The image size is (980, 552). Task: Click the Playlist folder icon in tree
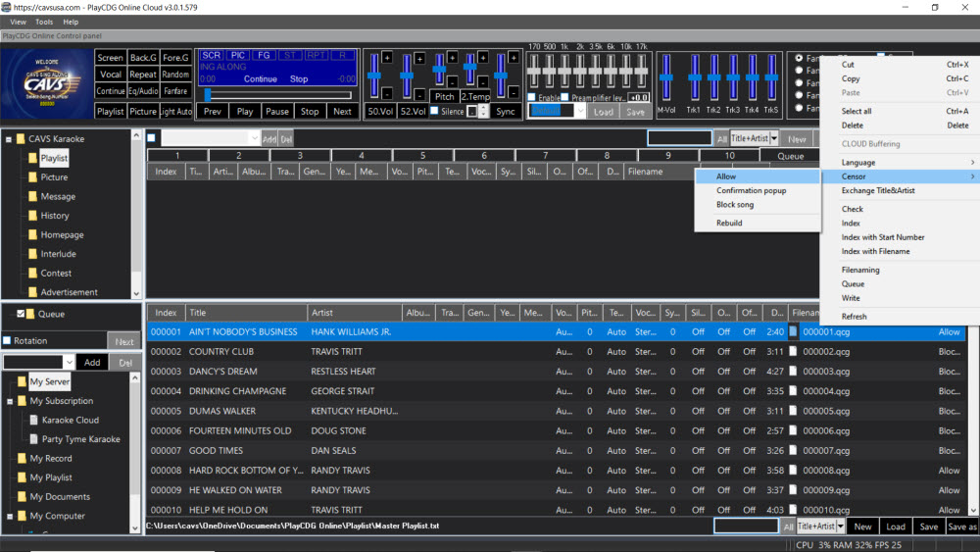click(32, 158)
